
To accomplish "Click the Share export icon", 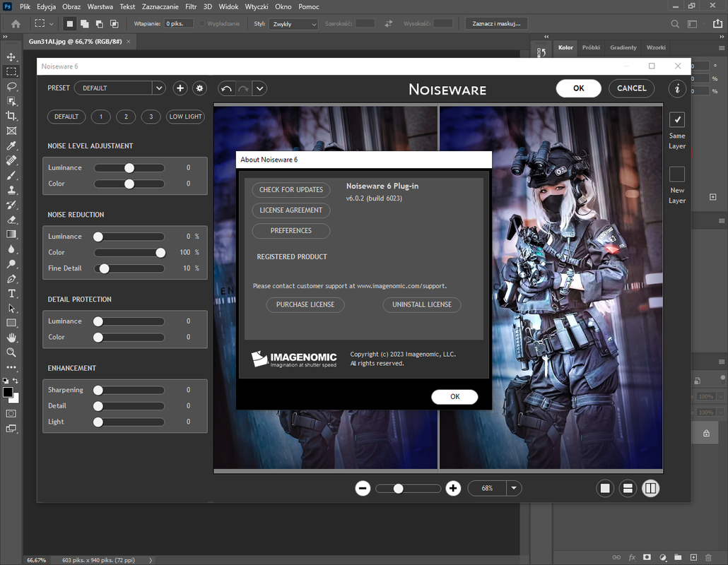I will (718, 23).
